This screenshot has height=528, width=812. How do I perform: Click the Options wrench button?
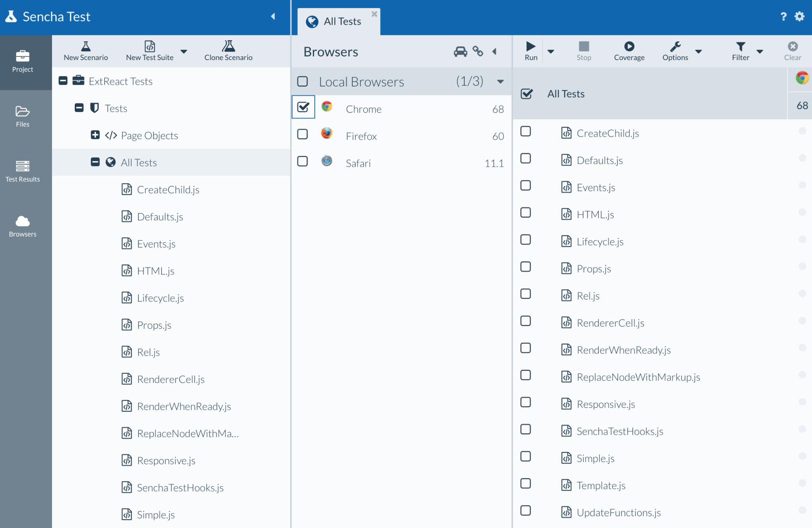point(675,51)
